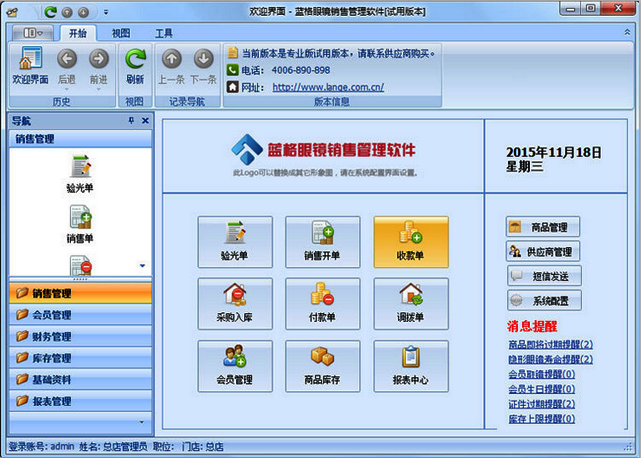Open the 会员管理 tile on the dashboard
The height and width of the screenshot is (458, 641).
235,366
